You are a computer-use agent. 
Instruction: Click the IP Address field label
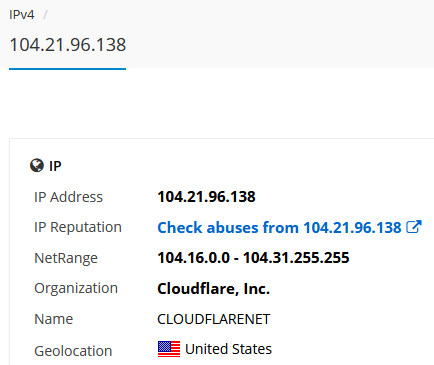coord(68,197)
